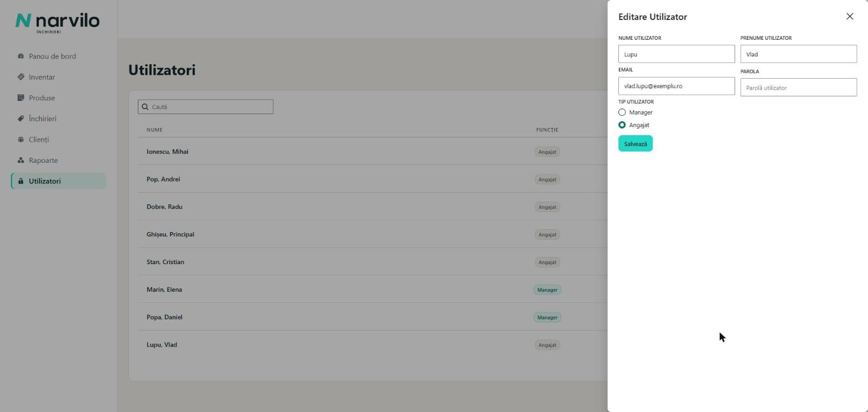Click the Parolă utilizator field
Viewport: 868px width, 412px height.
[x=799, y=87]
